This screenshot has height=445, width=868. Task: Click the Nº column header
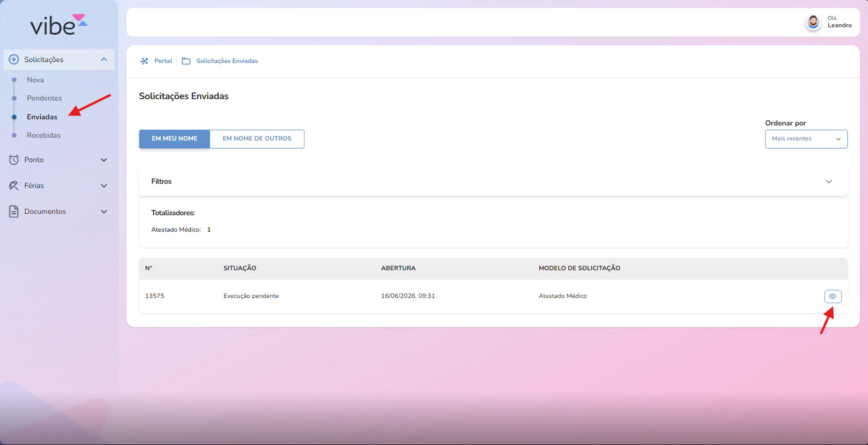pos(149,268)
